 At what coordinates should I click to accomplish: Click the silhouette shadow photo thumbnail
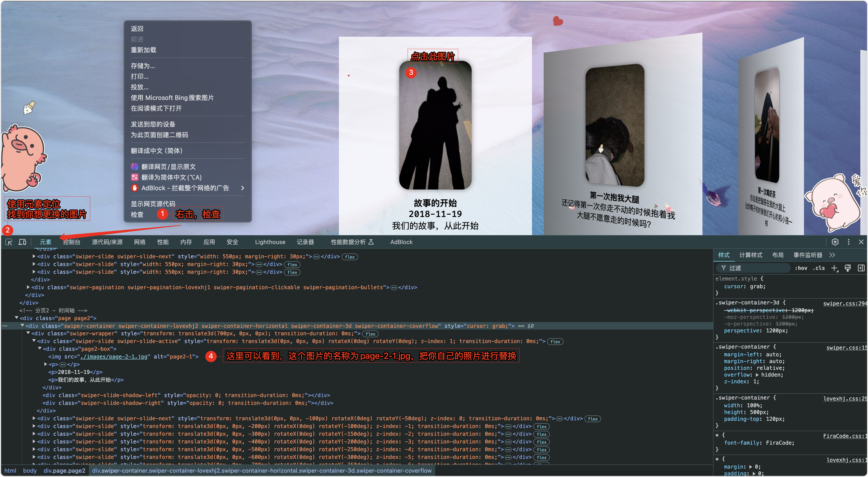(435, 125)
